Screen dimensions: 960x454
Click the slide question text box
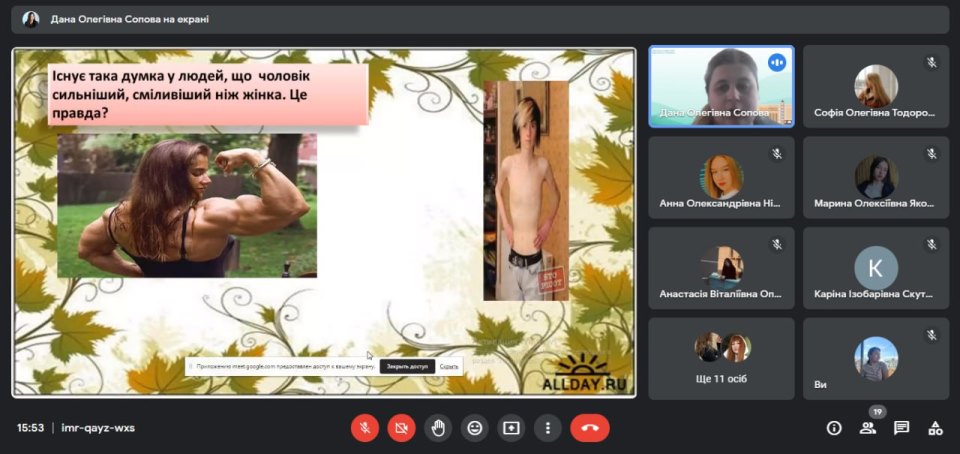(208, 95)
